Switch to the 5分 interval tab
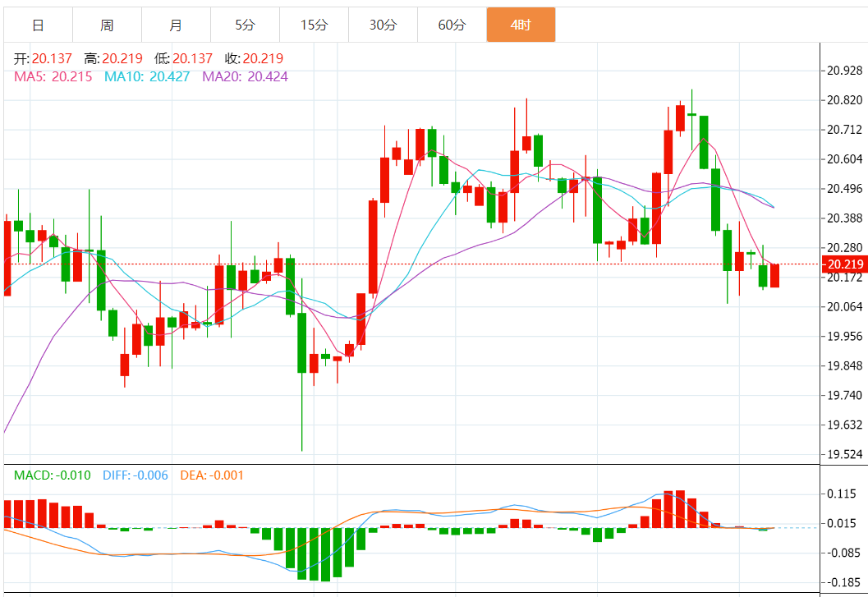The height and width of the screenshot is (597, 868). pos(245,25)
